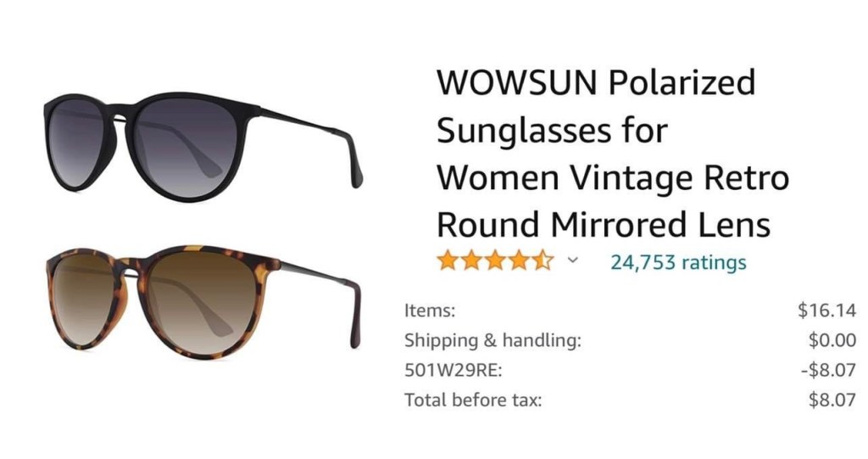This screenshot has height=459, width=868.
Task: Open the rating breakdown chevron next to stars
Action: click(573, 260)
